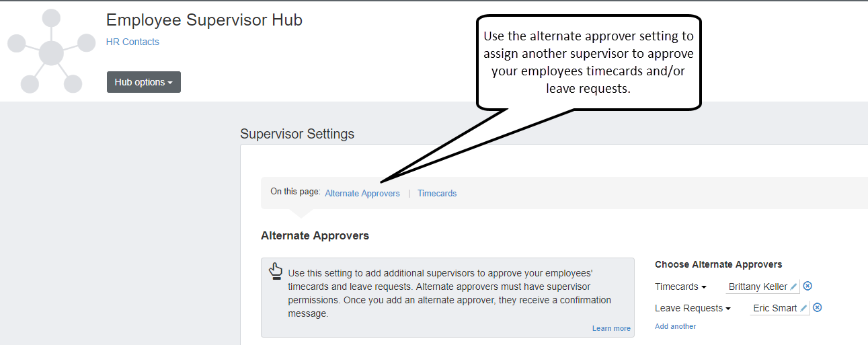This screenshot has height=345, width=868.
Task: Click the Employee Supervisor Hub network logo
Action: click(51, 52)
